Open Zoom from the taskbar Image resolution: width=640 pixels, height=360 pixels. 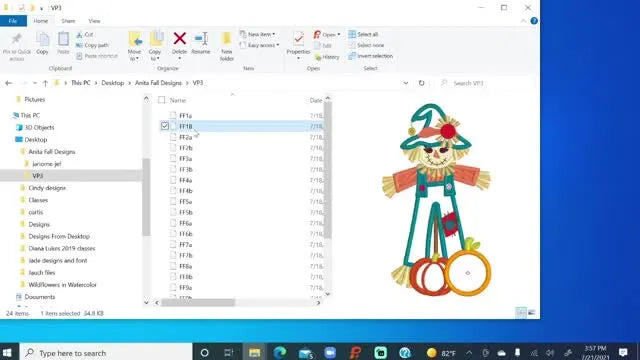click(330, 352)
